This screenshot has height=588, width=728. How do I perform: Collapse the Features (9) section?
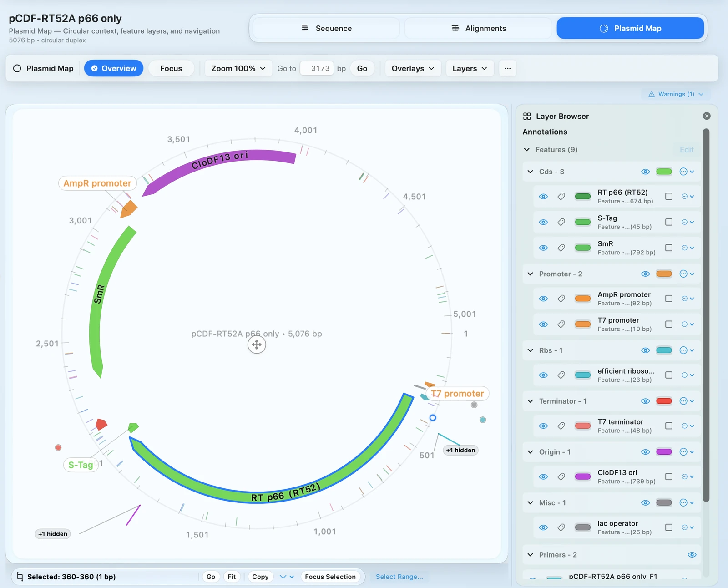point(527,150)
